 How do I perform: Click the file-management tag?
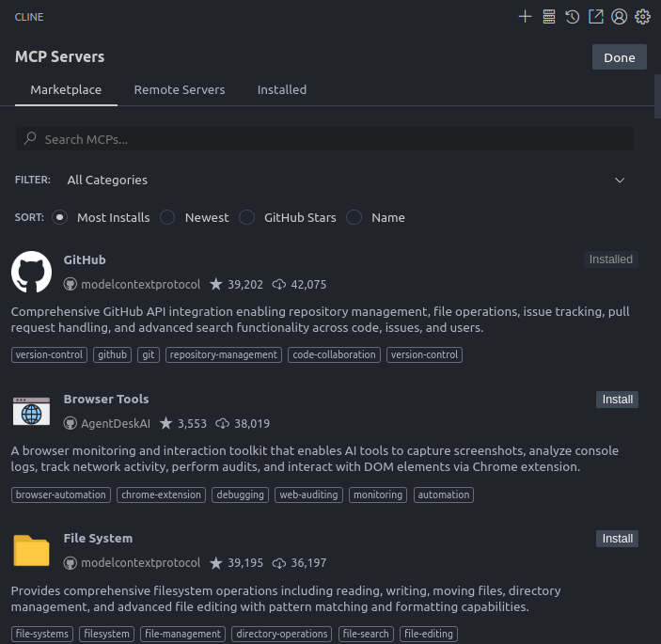pos(182,634)
